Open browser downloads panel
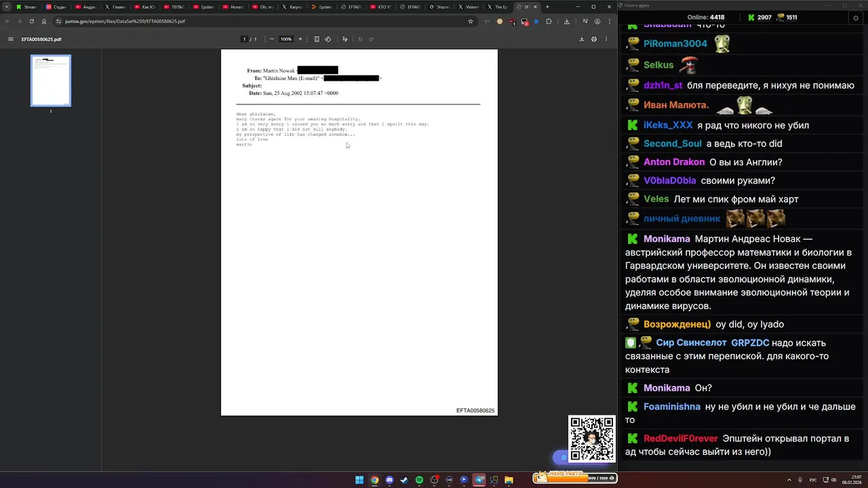868x488 pixels. 567,21
